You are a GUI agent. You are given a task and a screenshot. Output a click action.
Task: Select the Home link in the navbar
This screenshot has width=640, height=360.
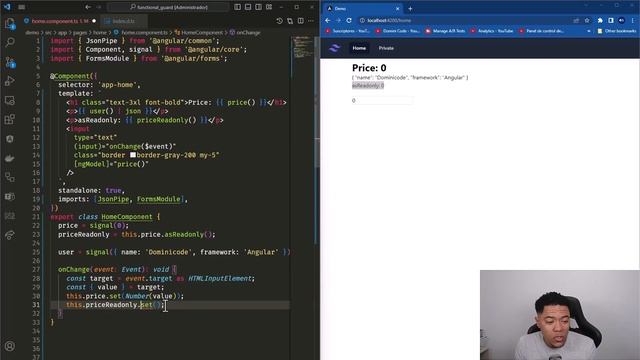tap(359, 48)
